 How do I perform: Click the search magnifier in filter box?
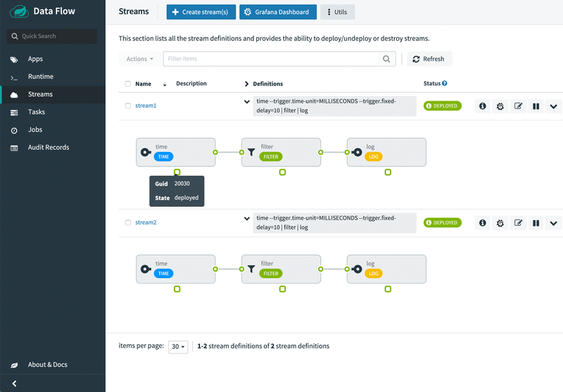point(386,59)
